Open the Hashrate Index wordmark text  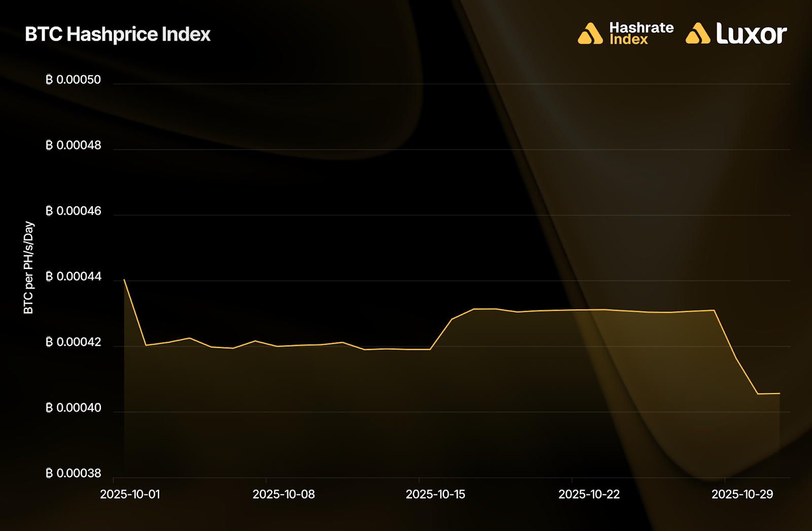tap(641, 34)
